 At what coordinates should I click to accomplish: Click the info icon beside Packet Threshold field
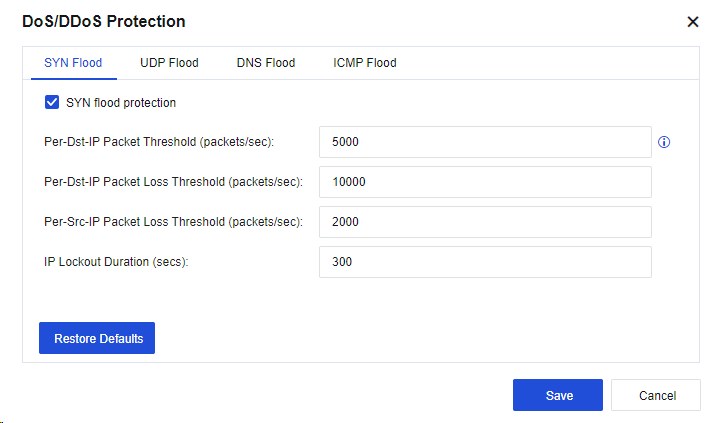pyautogui.click(x=664, y=142)
